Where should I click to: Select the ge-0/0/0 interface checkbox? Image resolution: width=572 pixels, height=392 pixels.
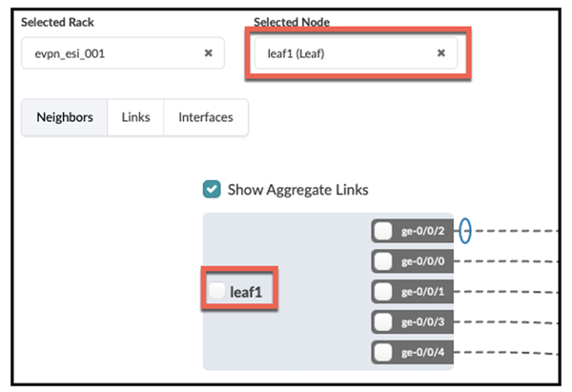click(383, 261)
